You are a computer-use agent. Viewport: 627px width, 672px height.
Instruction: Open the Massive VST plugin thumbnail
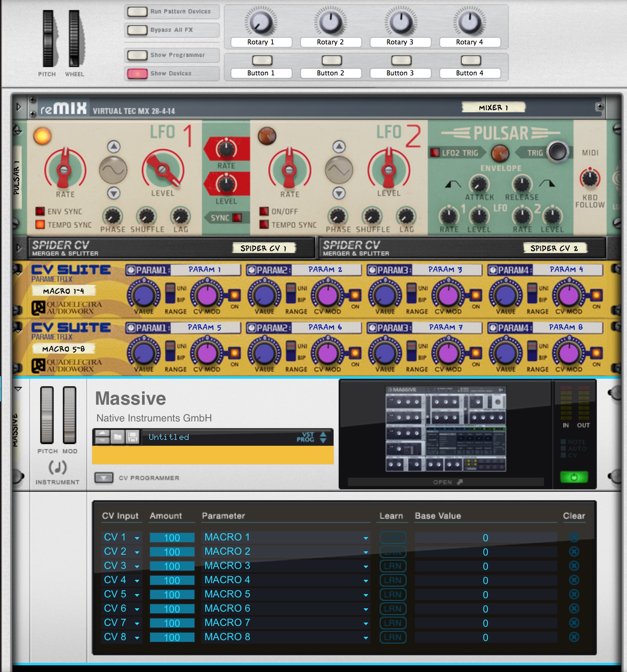[x=446, y=429]
